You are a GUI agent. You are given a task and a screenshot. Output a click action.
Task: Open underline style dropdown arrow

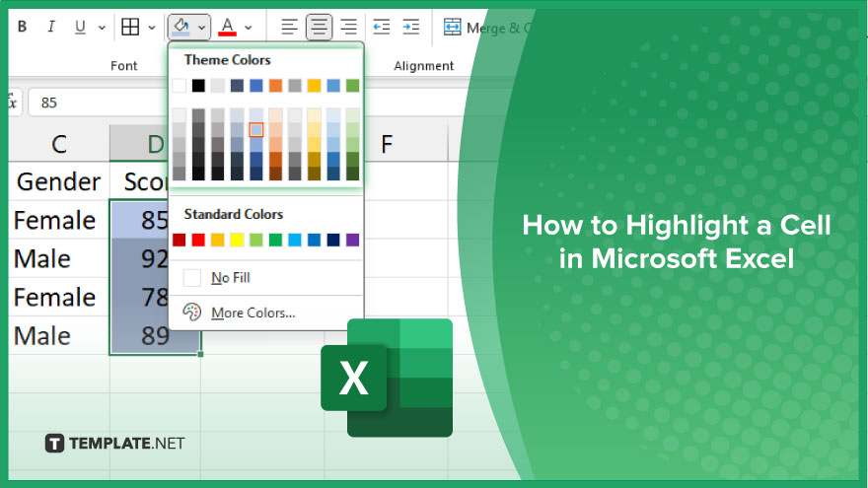click(x=102, y=28)
